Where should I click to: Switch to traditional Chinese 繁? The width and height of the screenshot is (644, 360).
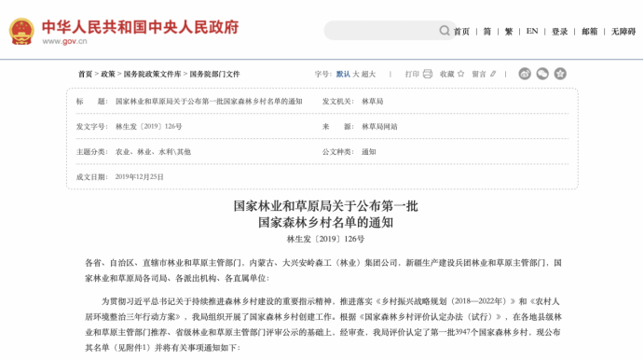coord(509,32)
